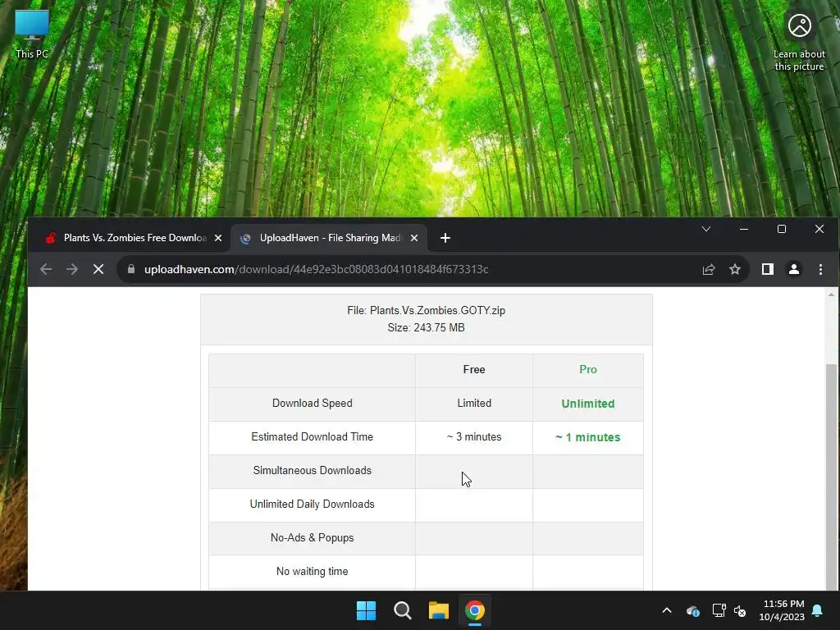
Task: Bookmark this page with the star icon
Action: (x=735, y=269)
